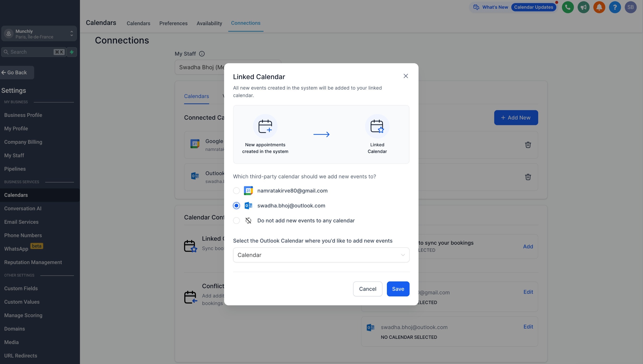This screenshot has width=643, height=364.
Task: Open the Outlook Calendar selection dropdown
Action: [321, 255]
